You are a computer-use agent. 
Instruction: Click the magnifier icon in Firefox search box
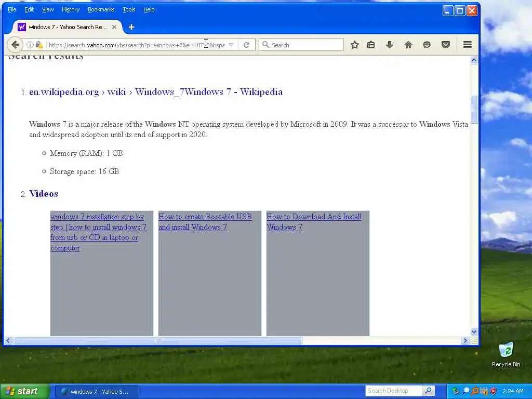click(265, 45)
